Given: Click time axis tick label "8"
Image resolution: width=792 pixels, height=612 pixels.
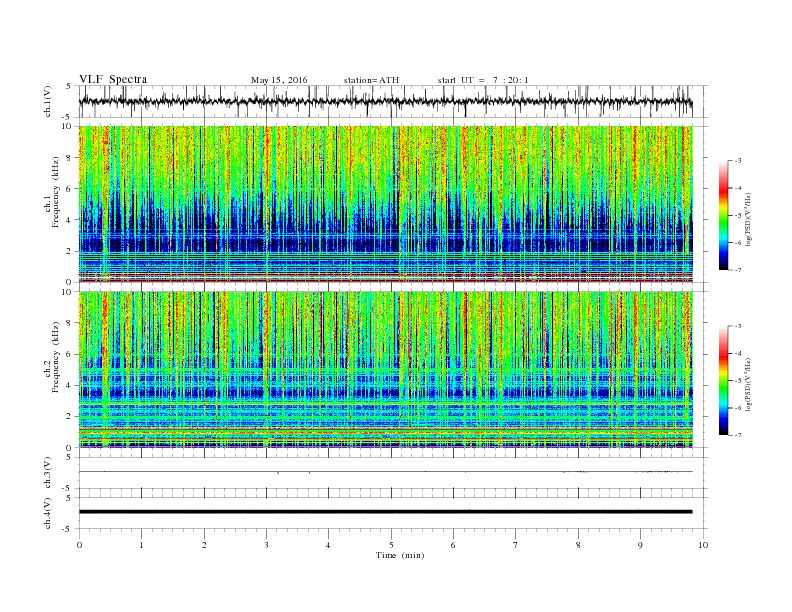Looking at the screenshot, I should [578, 545].
